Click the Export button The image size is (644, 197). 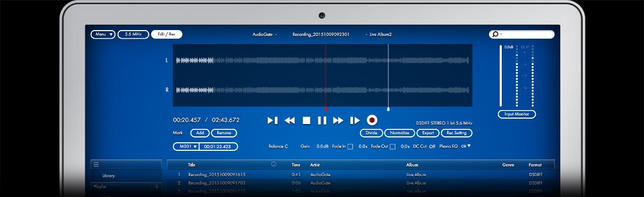(428, 133)
